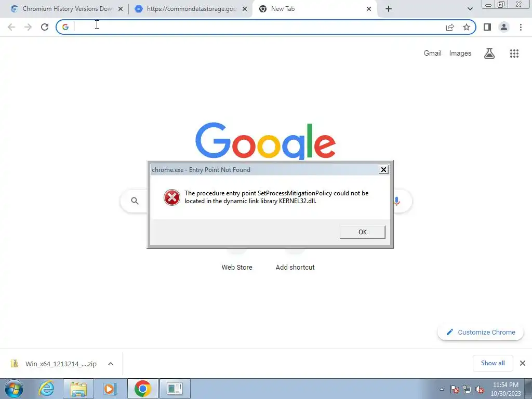Dismiss the downloads bar
Image resolution: width=532 pixels, height=399 pixels.
(x=523, y=363)
